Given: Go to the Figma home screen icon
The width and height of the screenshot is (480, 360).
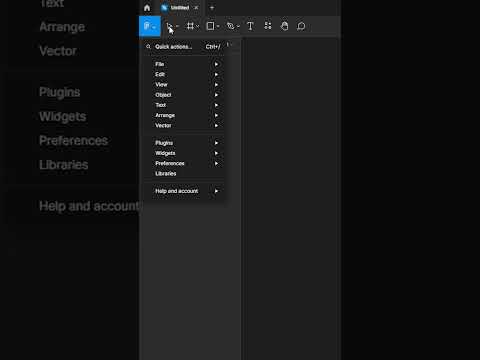Looking at the screenshot, I should point(147,8).
